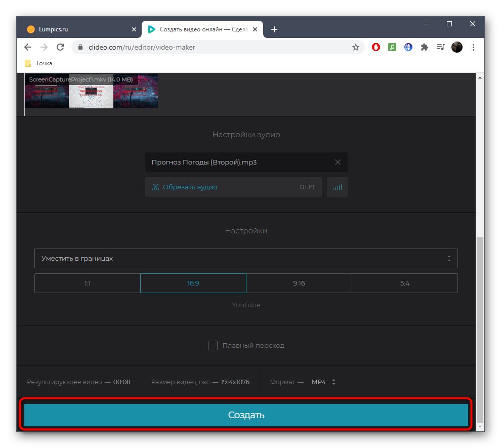Image resolution: width=501 pixels, height=448 pixels.
Task: Remove the mp3 track via the X icon
Action: click(x=338, y=162)
